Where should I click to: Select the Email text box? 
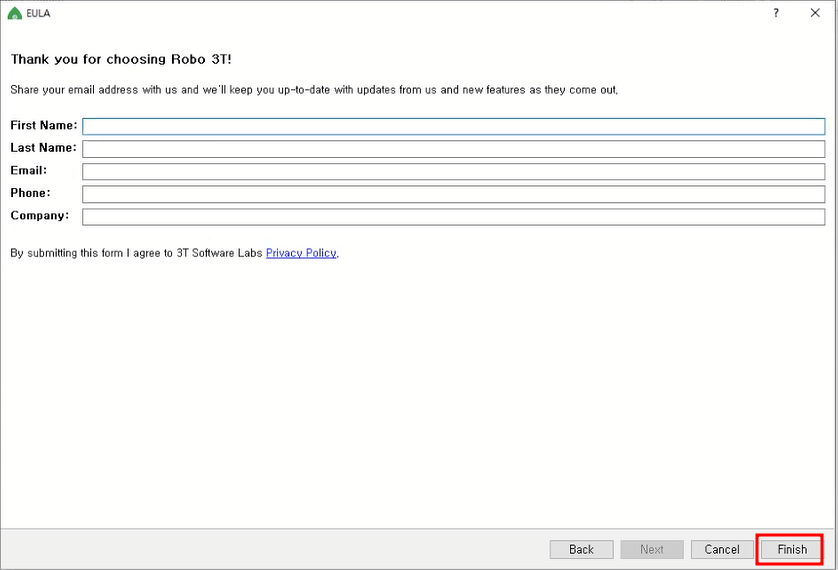454,171
